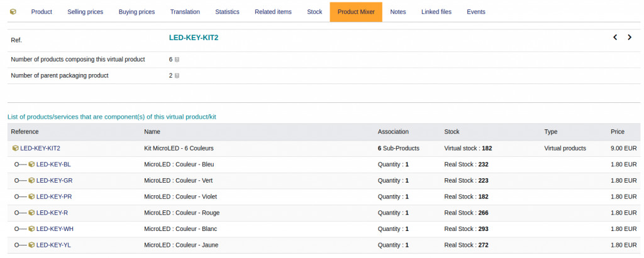Click the LED-KEY-KIT2 reference heading
Viewport: 644px width, 258px height.
(x=194, y=38)
